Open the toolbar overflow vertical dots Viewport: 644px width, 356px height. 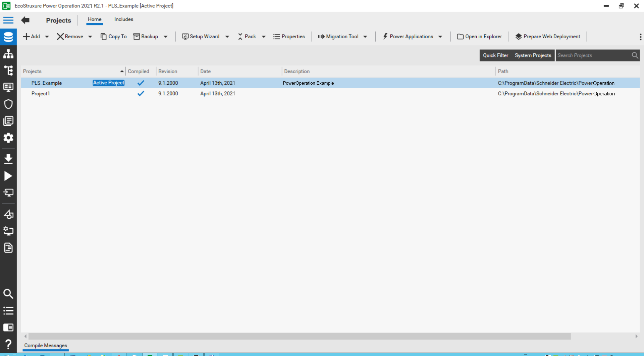[640, 37]
